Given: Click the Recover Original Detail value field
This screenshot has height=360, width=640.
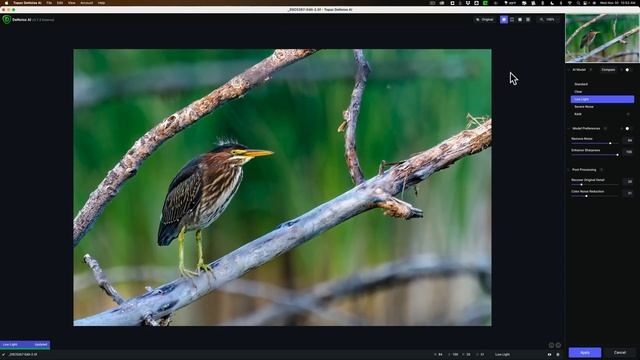Looking at the screenshot, I should point(629,182).
